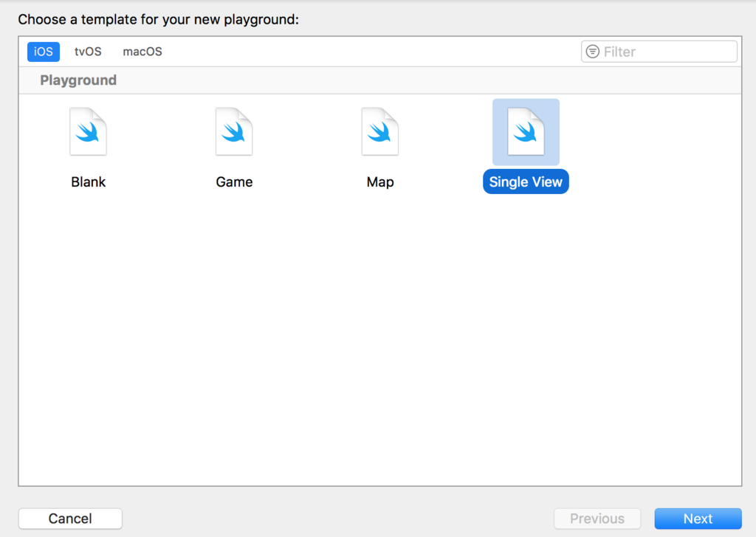Switch to the tvOS platform tab
The height and width of the screenshot is (537, 756).
pos(88,52)
